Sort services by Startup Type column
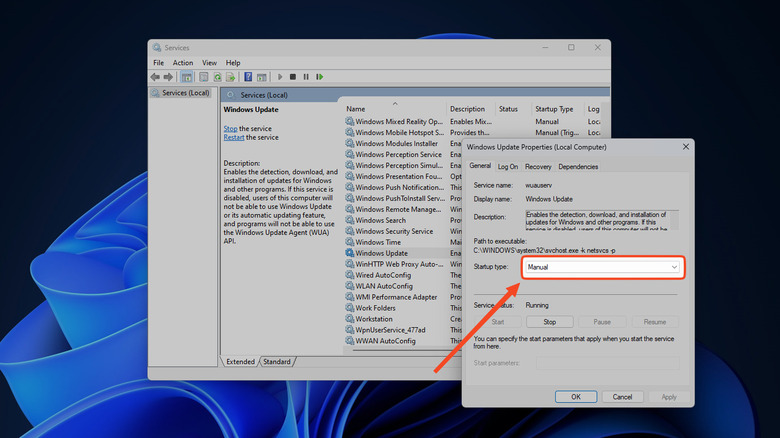Image resolution: width=780 pixels, height=438 pixels. (554, 109)
